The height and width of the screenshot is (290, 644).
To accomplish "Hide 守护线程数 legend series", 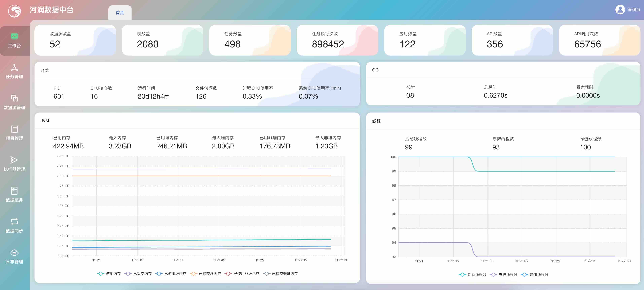I will (x=504, y=275).
